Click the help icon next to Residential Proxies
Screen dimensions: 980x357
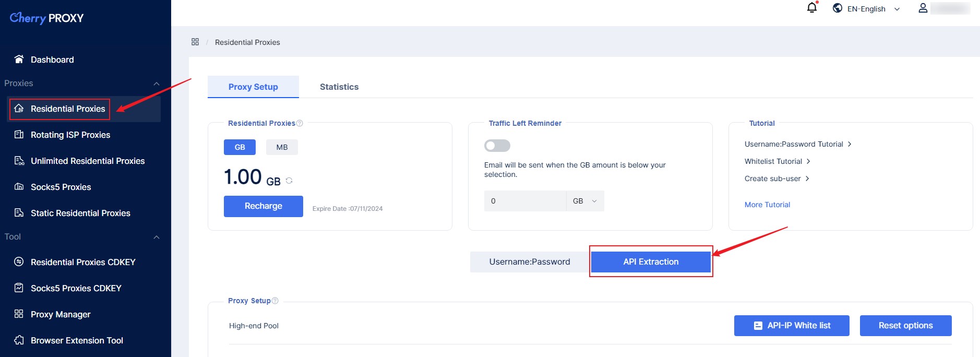(300, 123)
